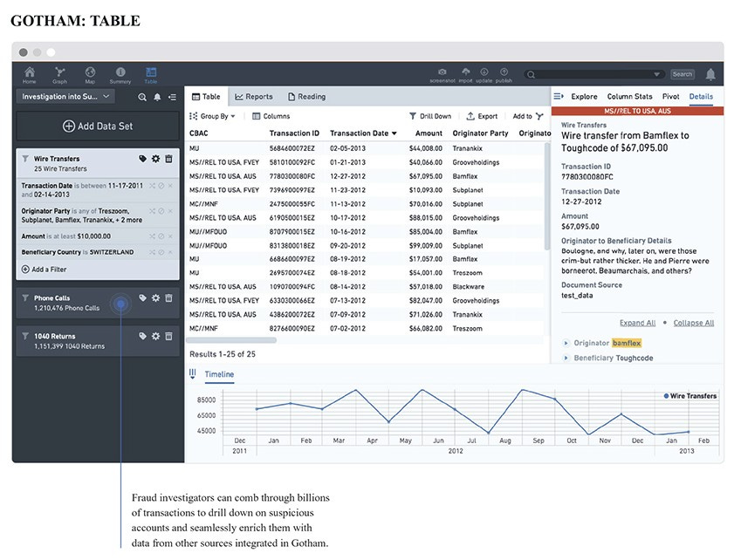Viewport: 734px width, 560px height.
Task: Click the sidebar bell icon
Action: pyautogui.click(x=157, y=97)
